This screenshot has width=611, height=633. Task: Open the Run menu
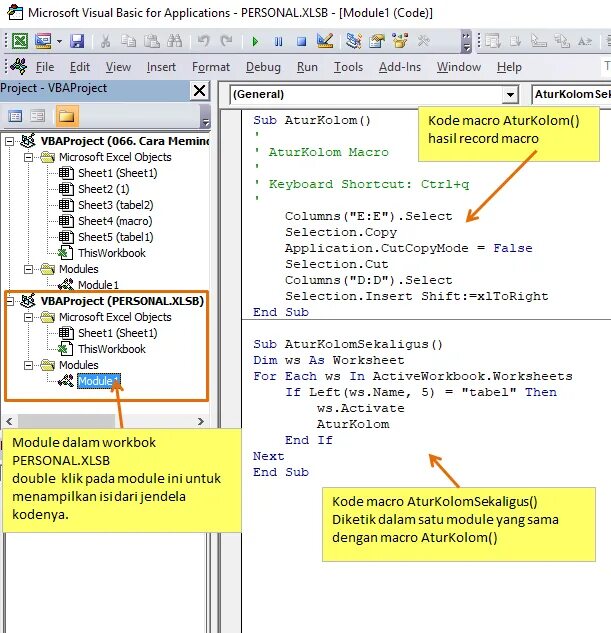(307, 67)
